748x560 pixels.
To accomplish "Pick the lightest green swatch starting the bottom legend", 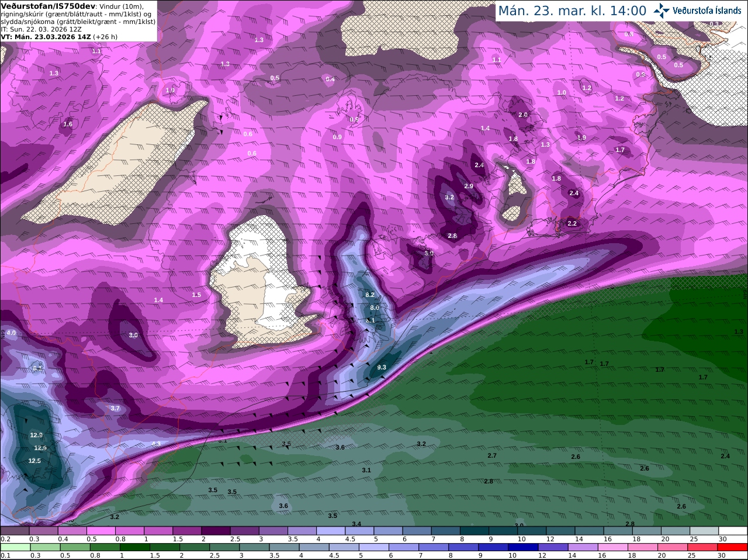I will (16, 547).
